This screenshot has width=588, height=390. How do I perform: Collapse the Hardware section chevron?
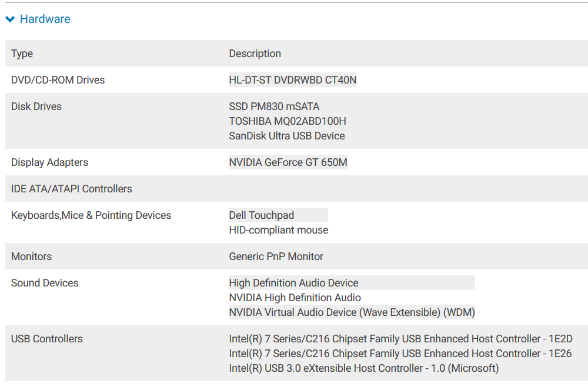click(10, 19)
